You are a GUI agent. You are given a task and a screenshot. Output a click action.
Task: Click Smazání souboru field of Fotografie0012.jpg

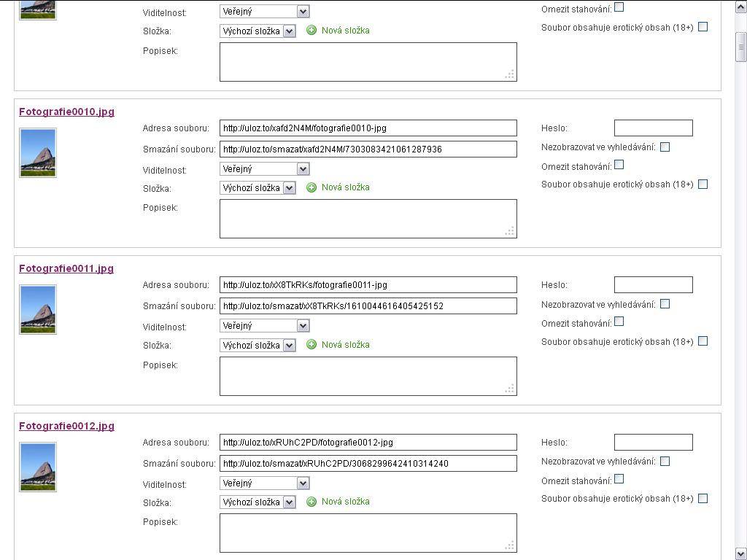click(368, 463)
